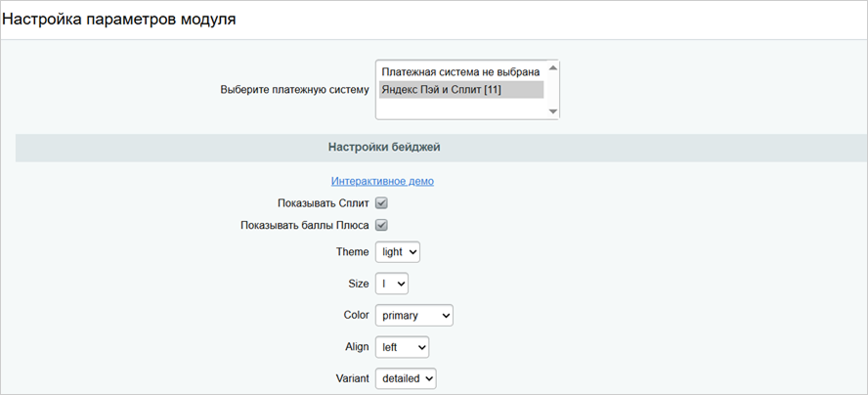This screenshot has height=395, width=868.
Task: Toggle the 'Показывать Сплит' checkbox
Action: point(382,203)
